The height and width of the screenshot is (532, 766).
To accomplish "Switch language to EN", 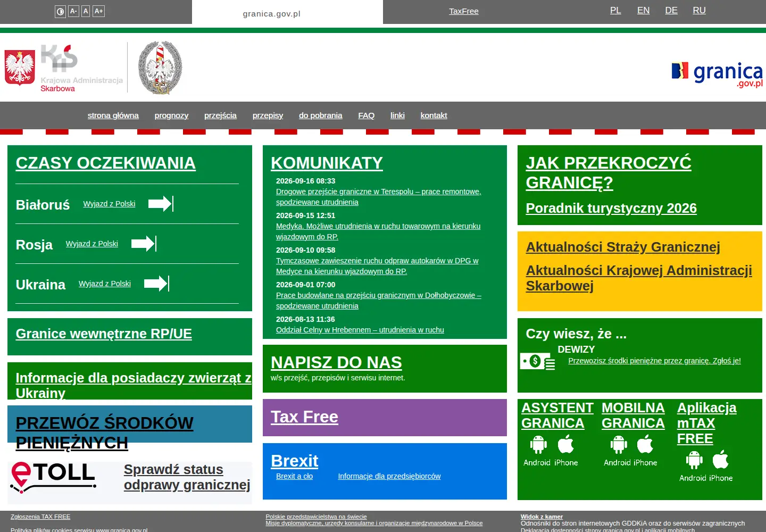I will (644, 10).
